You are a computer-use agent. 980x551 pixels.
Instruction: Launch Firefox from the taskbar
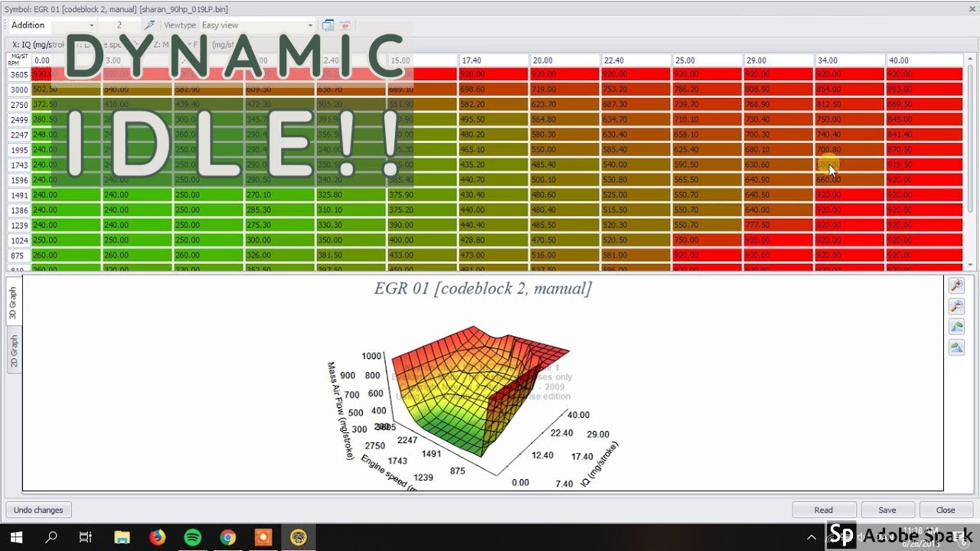(x=158, y=537)
